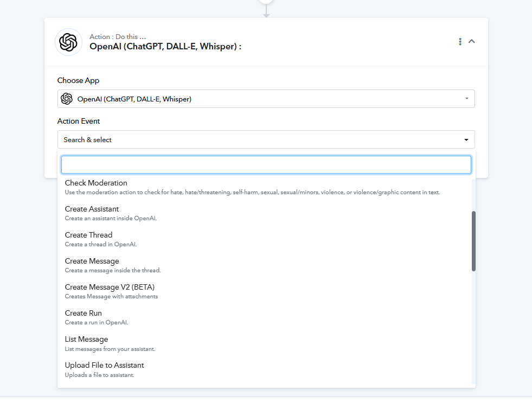Screen dimensions: 532x403
Task: Collapse the action step with chevron
Action: pos(472,41)
